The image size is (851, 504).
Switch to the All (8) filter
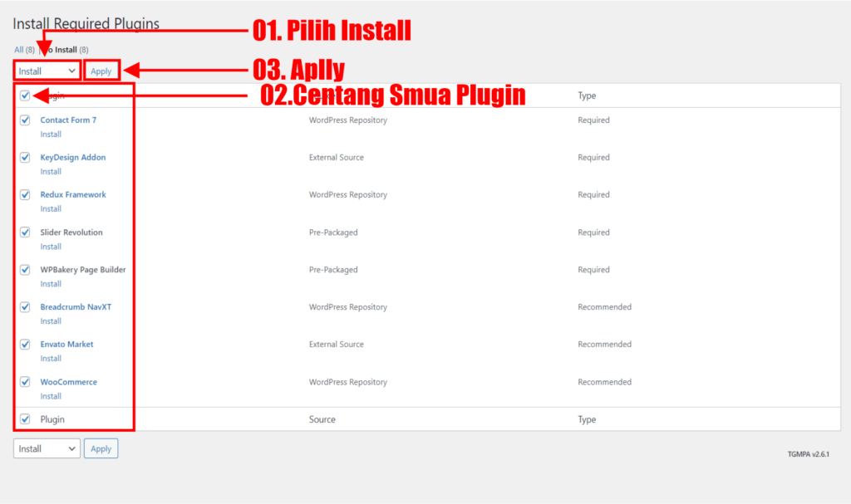pyautogui.click(x=24, y=49)
